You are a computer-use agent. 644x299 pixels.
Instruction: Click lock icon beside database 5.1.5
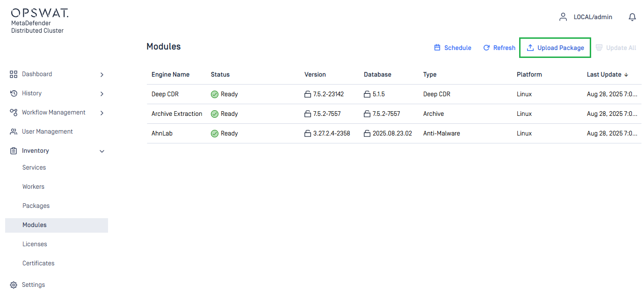367,94
